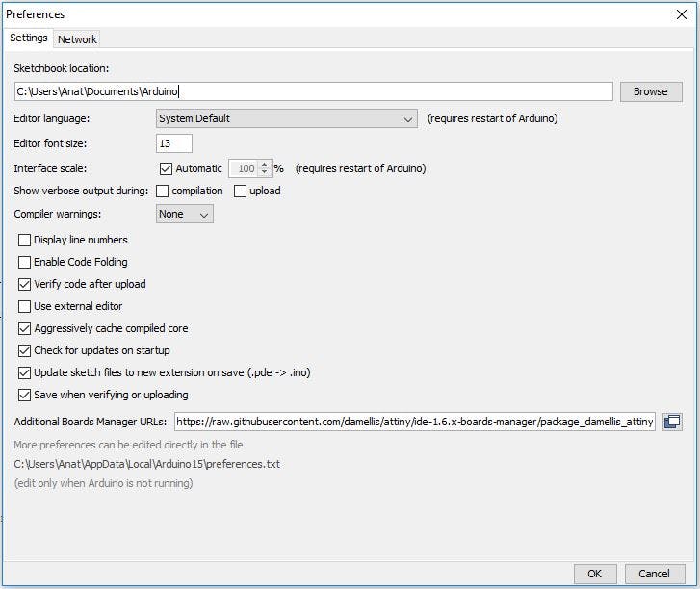Disable Verify code after upload

coord(25,284)
